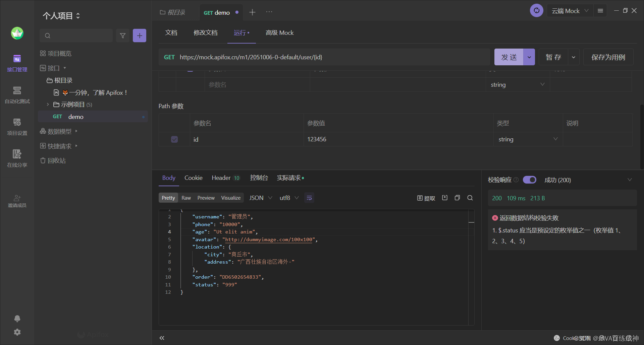Viewport: 644px width, 345px height.
Task: Click the request URL input field
Action: 324,57
